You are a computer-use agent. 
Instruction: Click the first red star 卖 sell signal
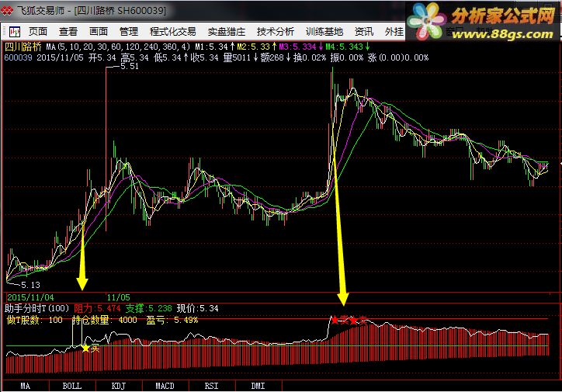coord(339,320)
